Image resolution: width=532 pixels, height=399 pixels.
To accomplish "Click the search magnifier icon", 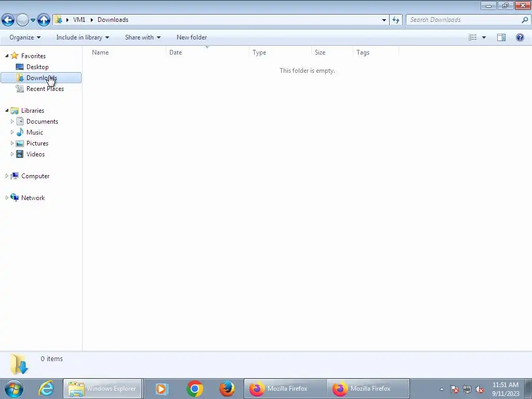I will click(525, 20).
